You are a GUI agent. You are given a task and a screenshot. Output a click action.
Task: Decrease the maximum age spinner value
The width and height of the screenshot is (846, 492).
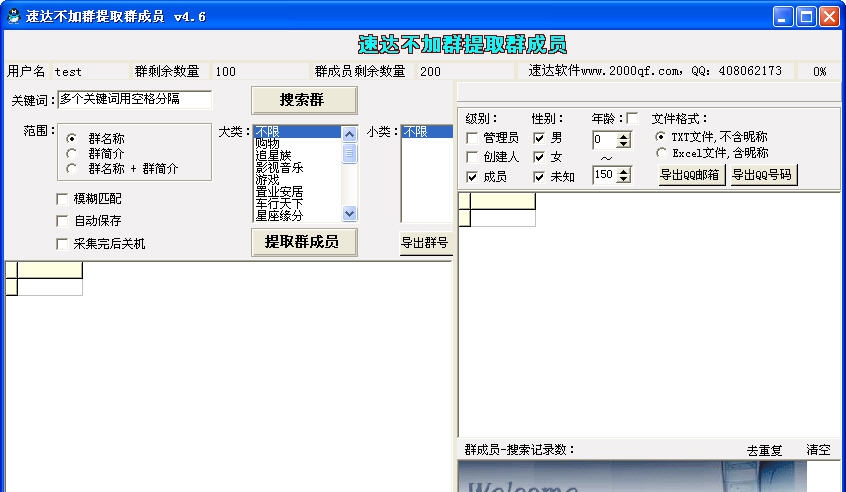click(624, 179)
